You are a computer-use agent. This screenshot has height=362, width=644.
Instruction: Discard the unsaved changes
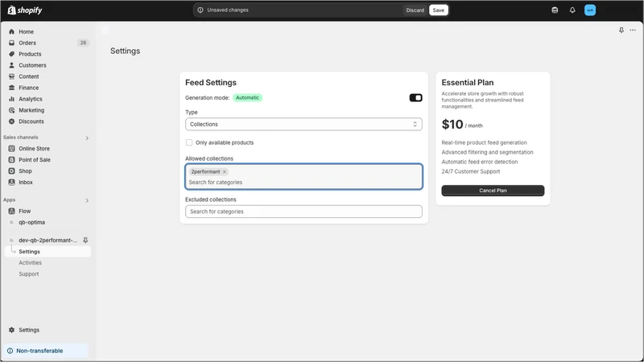click(x=415, y=10)
